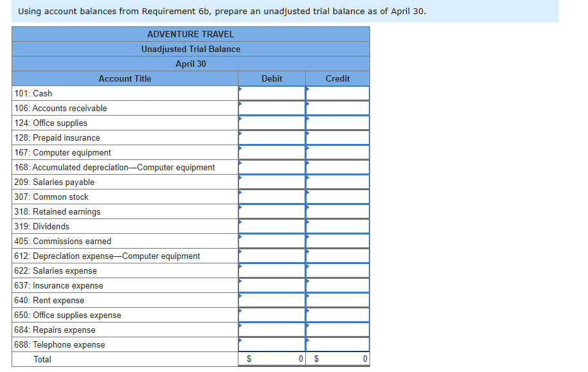The image size is (588, 372).
Task: Select the Credit cell for Prepaid insurance
Action: [337, 137]
